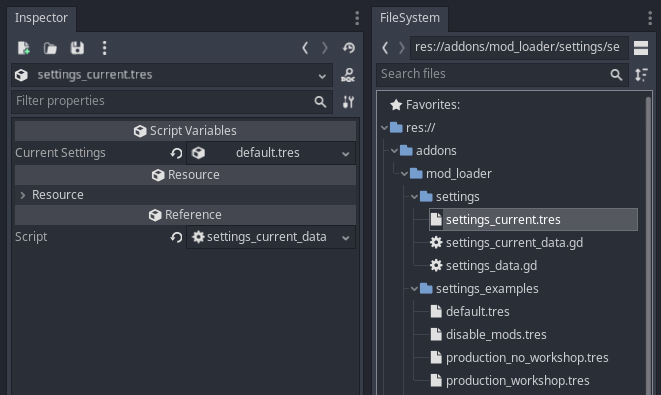Go to next folder in FileSystem
Screen dimensions: 661x395
pyautogui.click(x=402, y=47)
